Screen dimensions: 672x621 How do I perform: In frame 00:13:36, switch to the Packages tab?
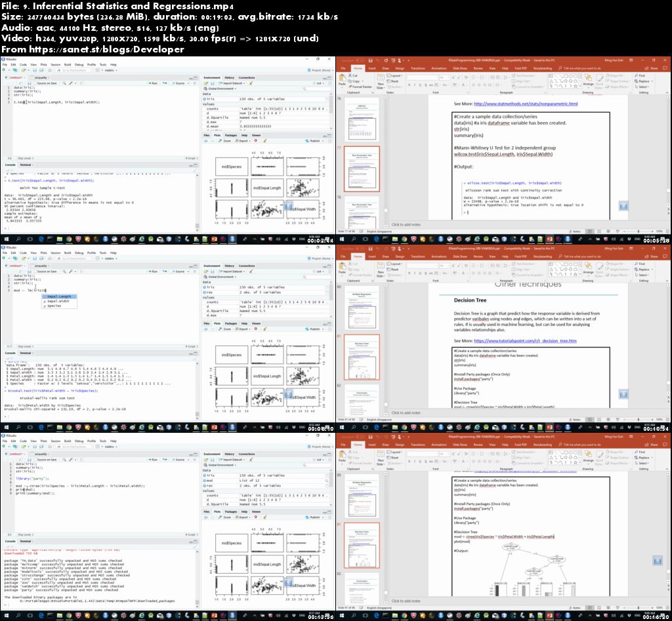pyautogui.click(x=230, y=511)
